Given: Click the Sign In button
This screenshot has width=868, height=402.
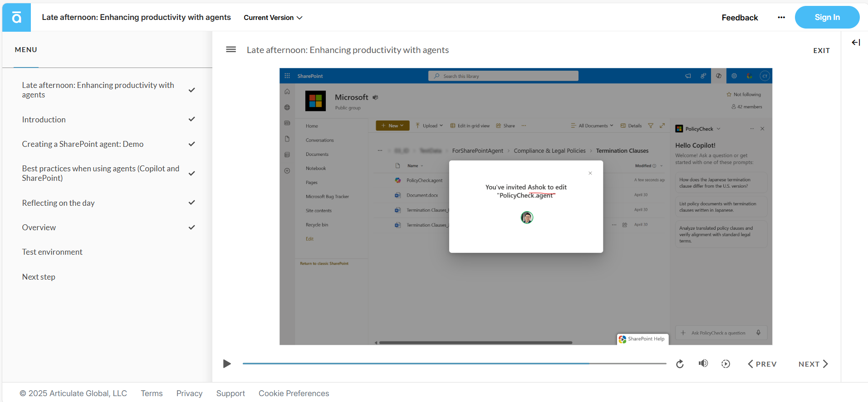Looking at the screenshot, I should click(x=827, y=17).
